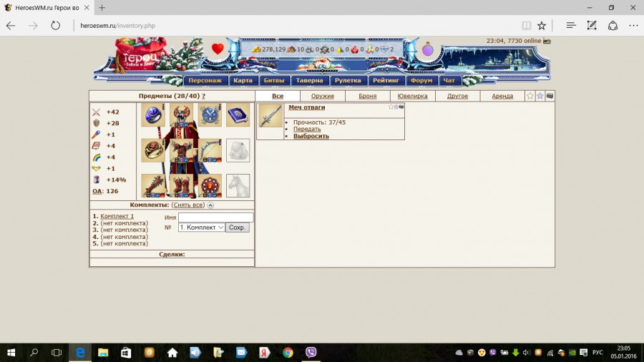Open the Форум menu
Image resolution: width=644 pixels, height=362 pixels.
[421, 80]
